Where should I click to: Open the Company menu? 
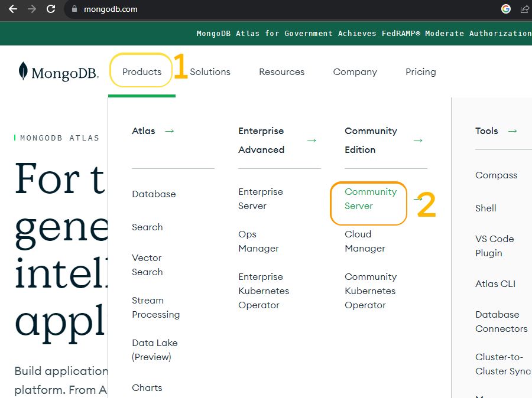pos(355,72)
